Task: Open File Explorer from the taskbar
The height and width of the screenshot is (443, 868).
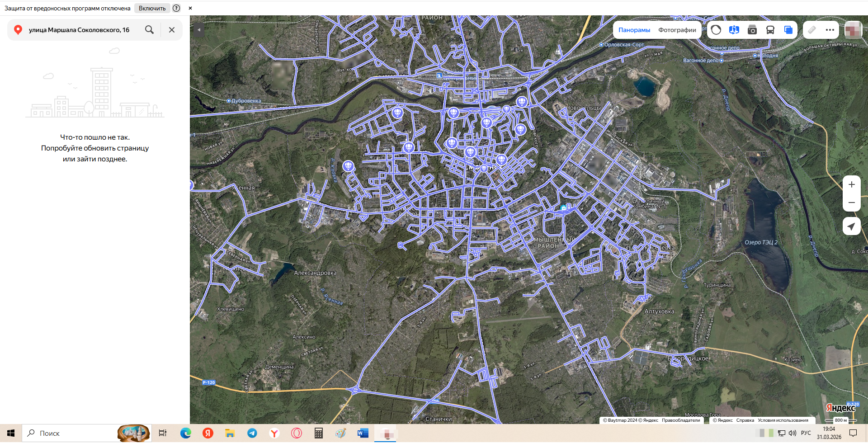Action: click(230, 433)
